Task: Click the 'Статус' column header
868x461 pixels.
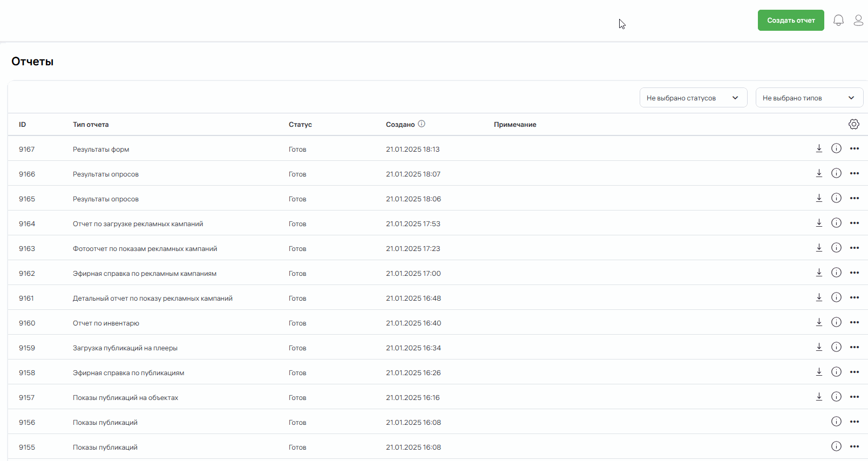Action: (300, 125)
